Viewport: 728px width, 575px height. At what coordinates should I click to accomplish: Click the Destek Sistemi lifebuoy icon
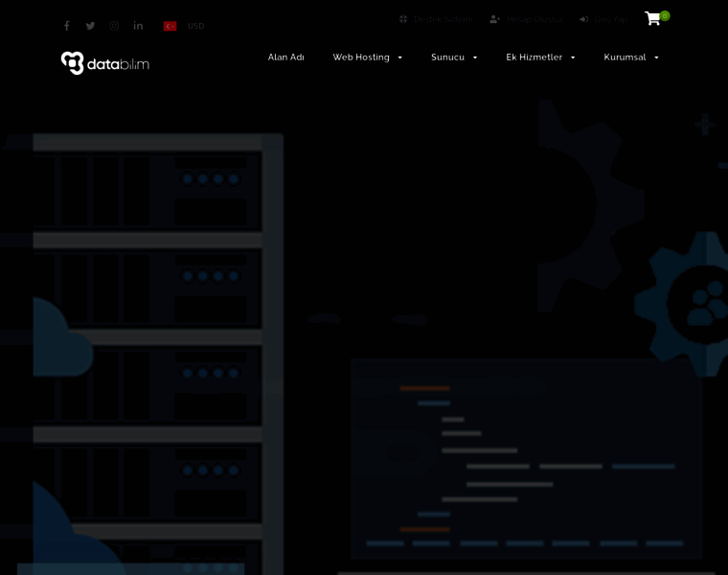pos(403,19)
